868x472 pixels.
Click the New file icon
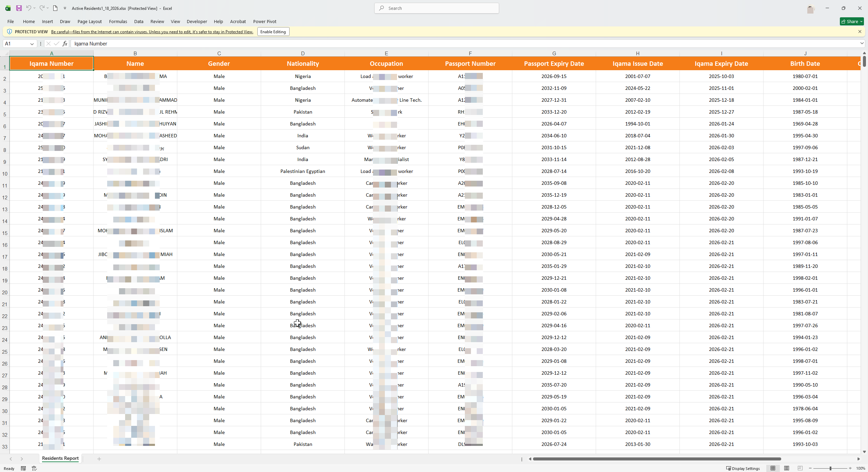pos(55,8)
